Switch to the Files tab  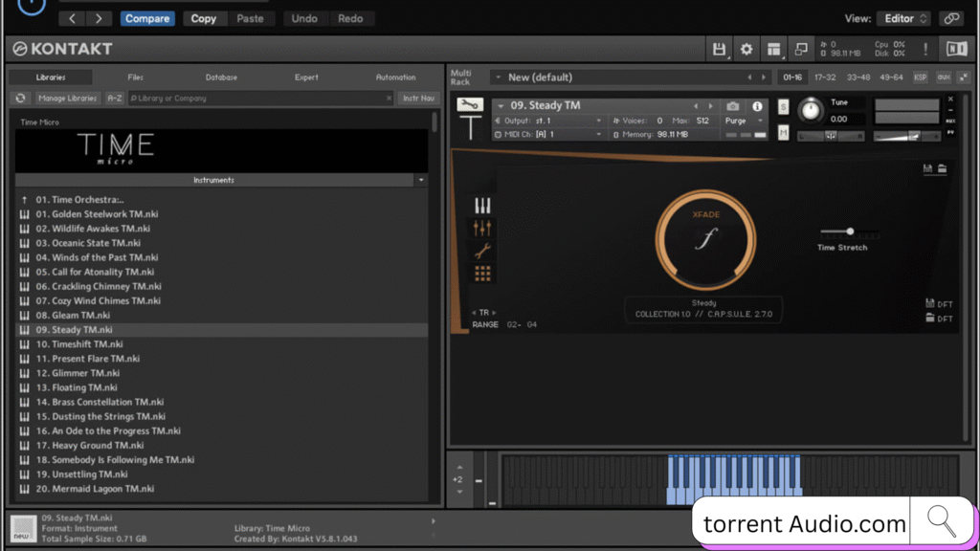point(136,77)
